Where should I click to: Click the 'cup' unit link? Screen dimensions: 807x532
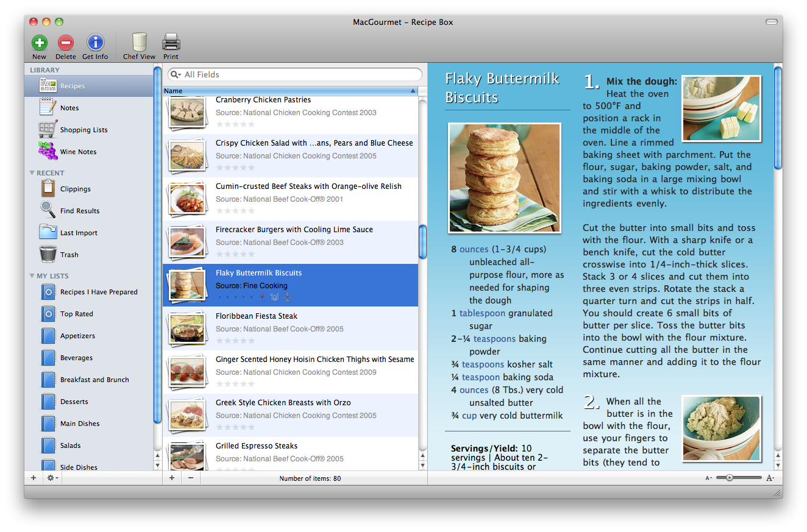coord(469,416)
